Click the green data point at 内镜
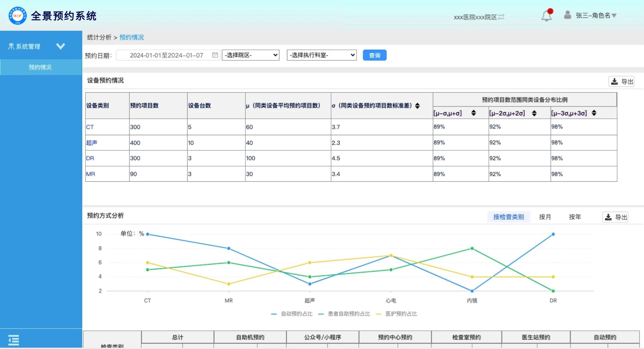644x349 pixels. click(x=472, y=248)
